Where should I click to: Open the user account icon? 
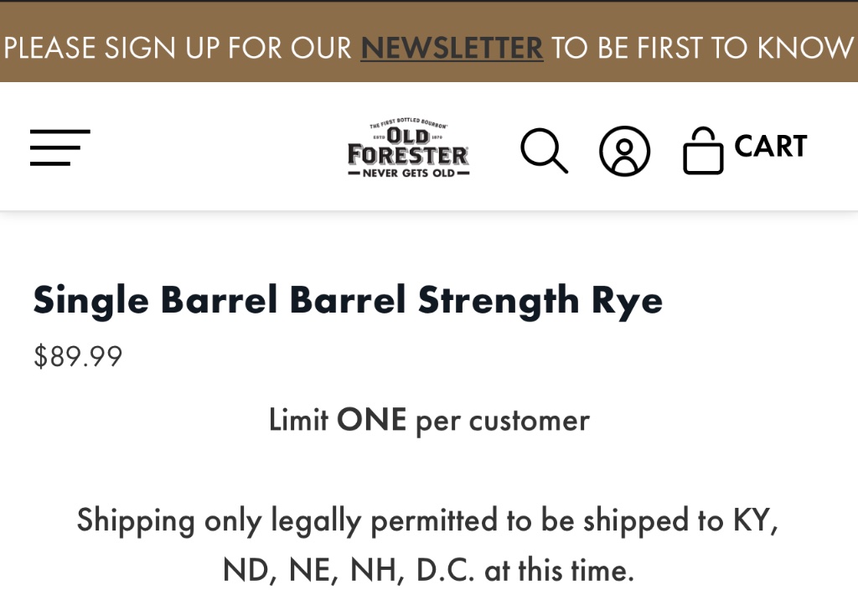624,151
